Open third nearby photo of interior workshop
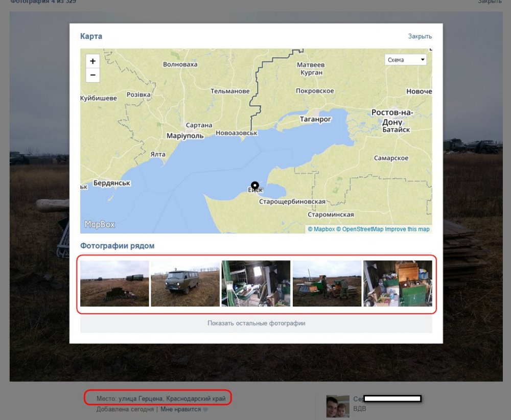511x420 pixels. click(x=255, y=284)
